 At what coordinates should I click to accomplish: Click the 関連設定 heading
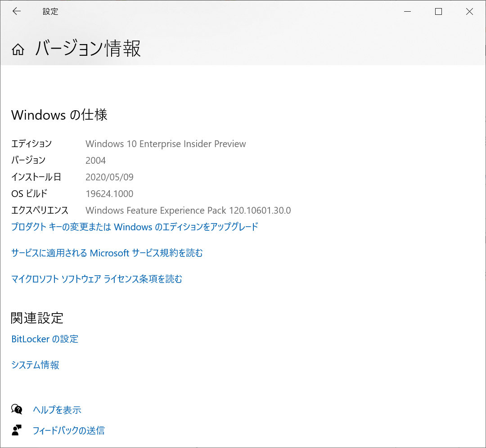[x=37, y=318]
